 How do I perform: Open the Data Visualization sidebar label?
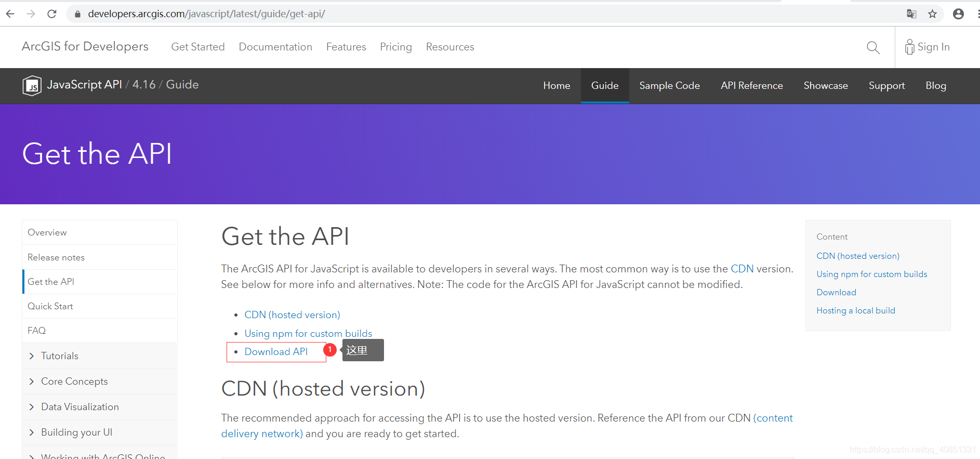tap(80, 407)
